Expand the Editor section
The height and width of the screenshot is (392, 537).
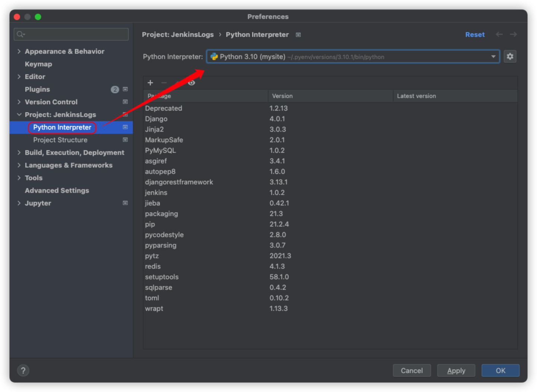[19, 77]
